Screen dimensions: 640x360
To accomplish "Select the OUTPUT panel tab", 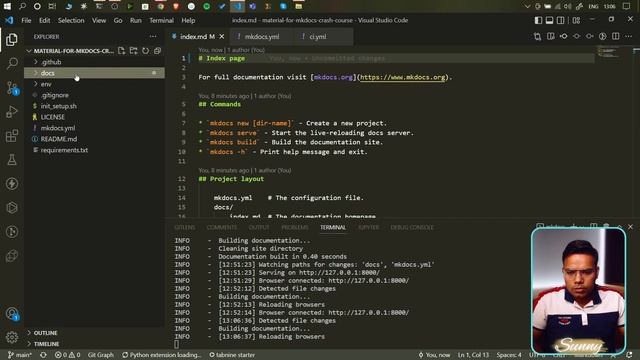I will point(259,227).
